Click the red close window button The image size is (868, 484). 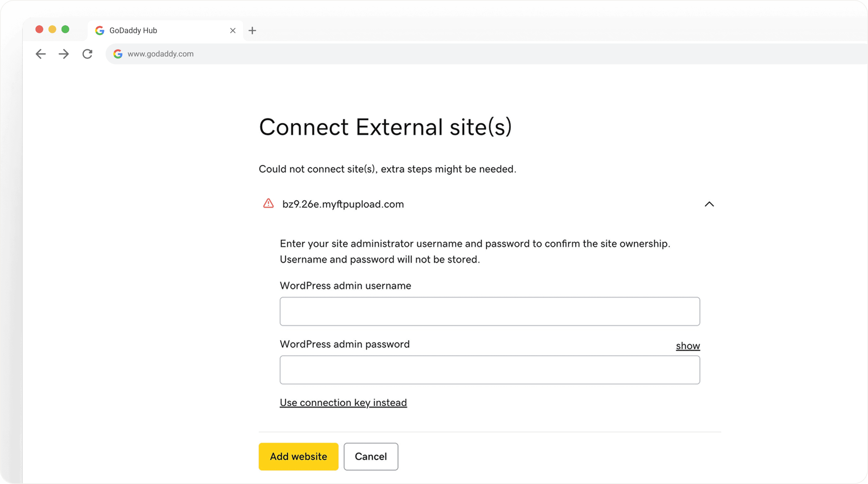[x=39, y=29]
